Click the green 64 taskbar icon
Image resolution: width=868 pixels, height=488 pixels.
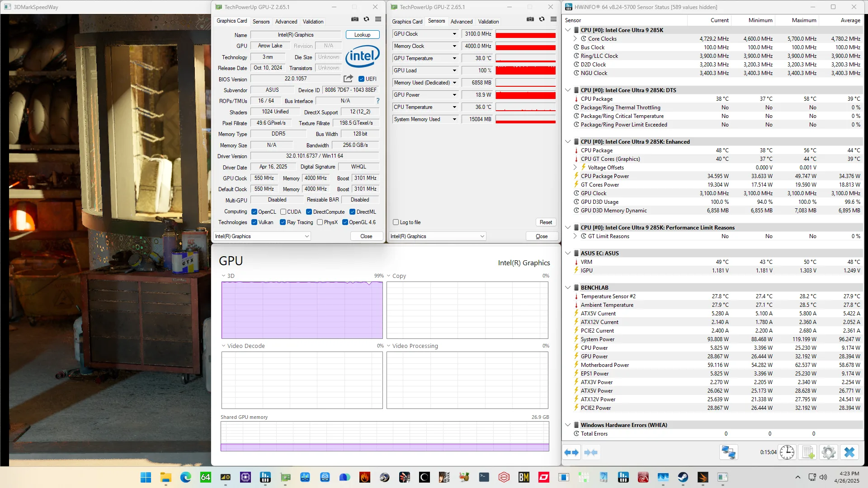[205, 477]
